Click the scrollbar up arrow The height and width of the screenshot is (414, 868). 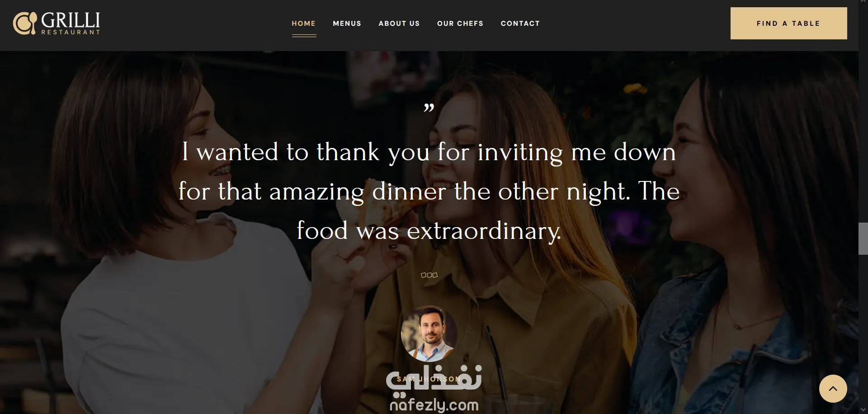click(x=863, y=3)
